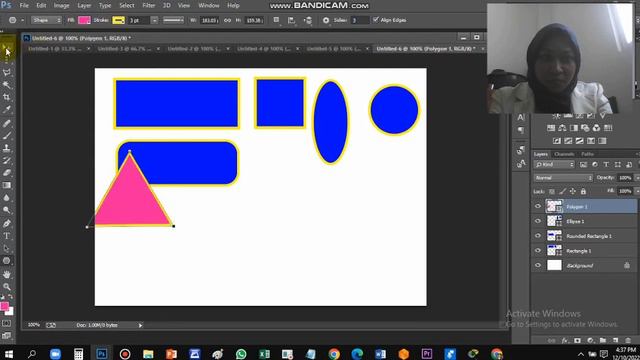Select the Blur tool
This screenshot has width=640, height=360.
(x=7, y=198)
